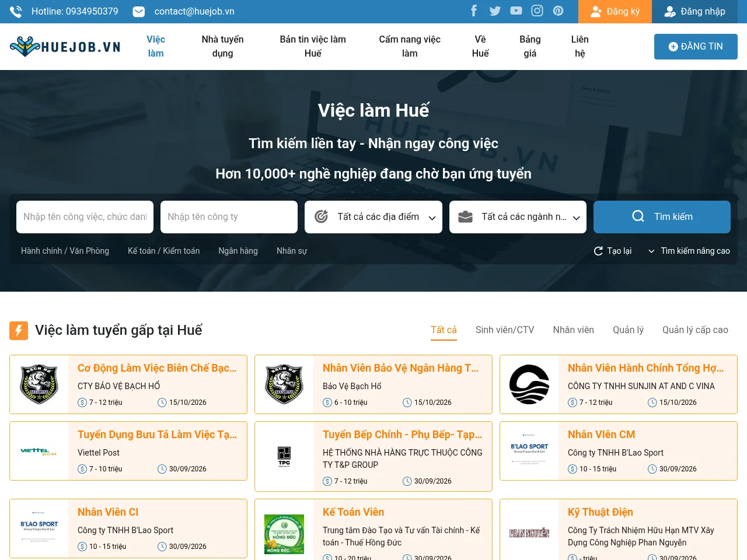
Task: Open the Việc làm menu item
Action: pyautogui.click(x=156, y=47)
